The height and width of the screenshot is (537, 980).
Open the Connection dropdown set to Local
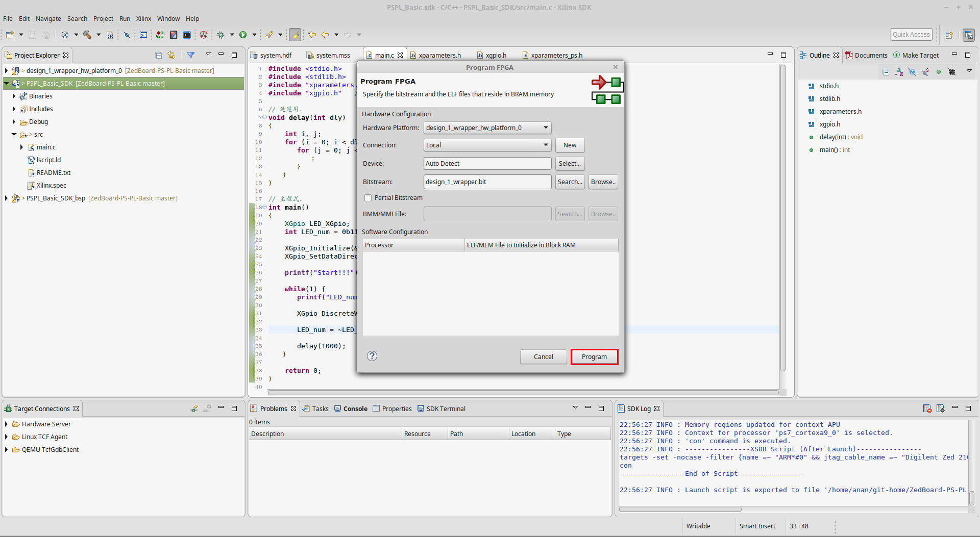(487, 145)
